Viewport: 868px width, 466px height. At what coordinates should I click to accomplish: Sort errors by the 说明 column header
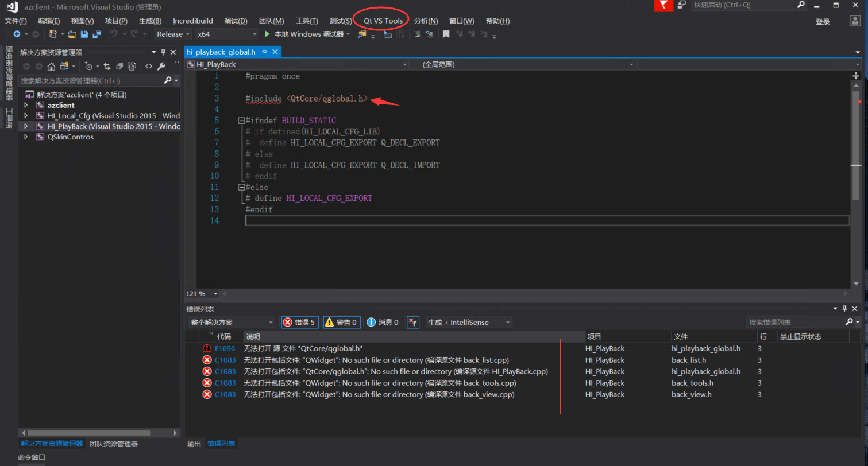414,336
